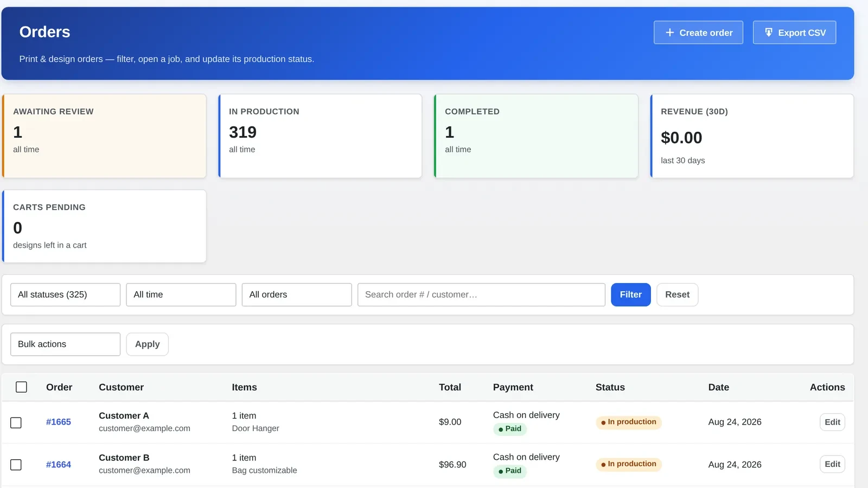Click the Date column header
Screen dimensions: 868x488
[718, 387]
